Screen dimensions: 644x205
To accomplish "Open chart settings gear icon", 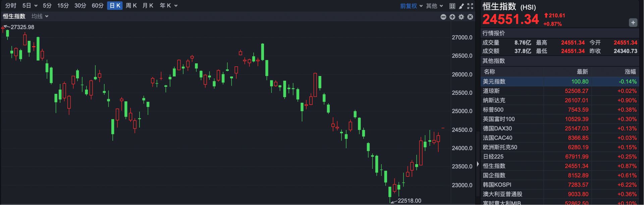I will 461,17.
